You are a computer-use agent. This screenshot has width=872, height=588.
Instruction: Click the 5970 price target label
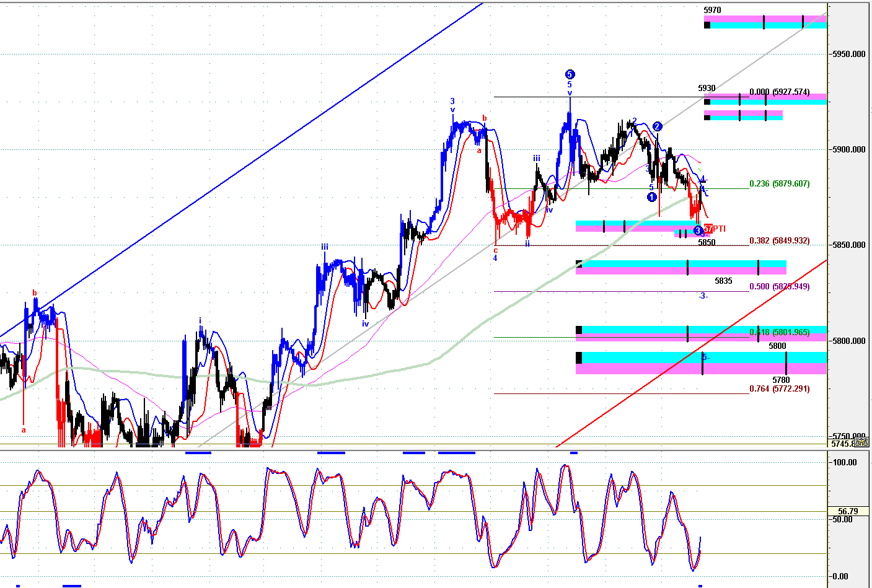[x=712, y=10]
